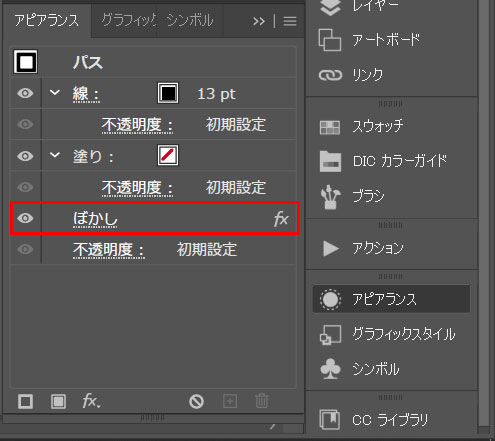Collapse the 塗り attribute chevron
The image size is (495, 441).
click(x=55, y=155)
